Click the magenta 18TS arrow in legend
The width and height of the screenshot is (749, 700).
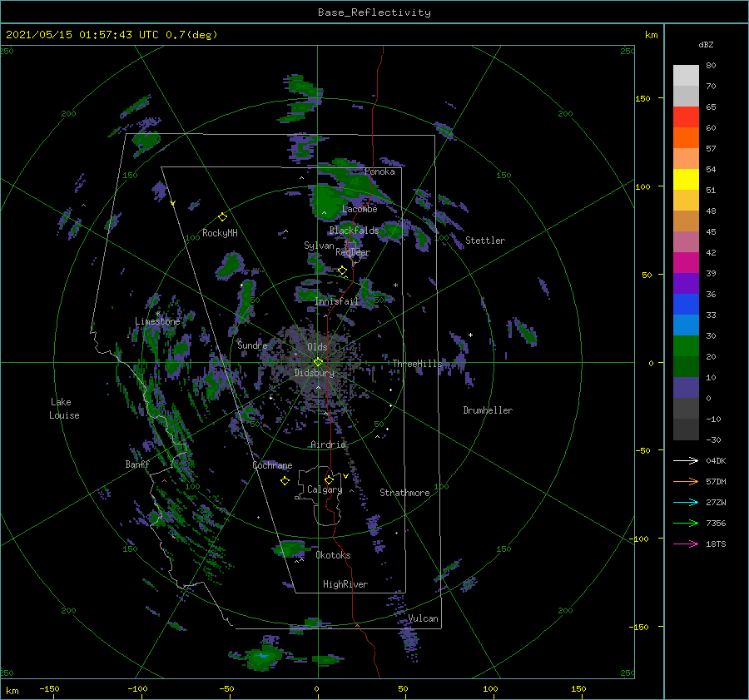point(686,544)
